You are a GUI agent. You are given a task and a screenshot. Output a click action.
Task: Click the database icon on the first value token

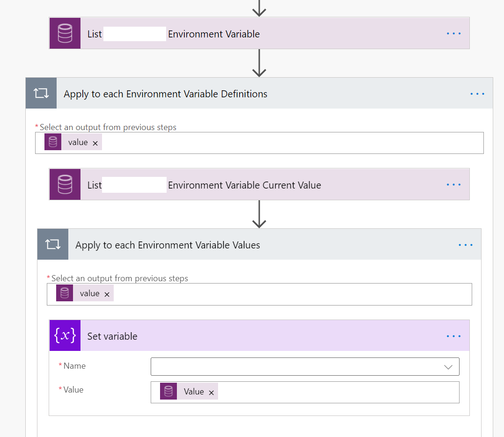tap(52, 142)
